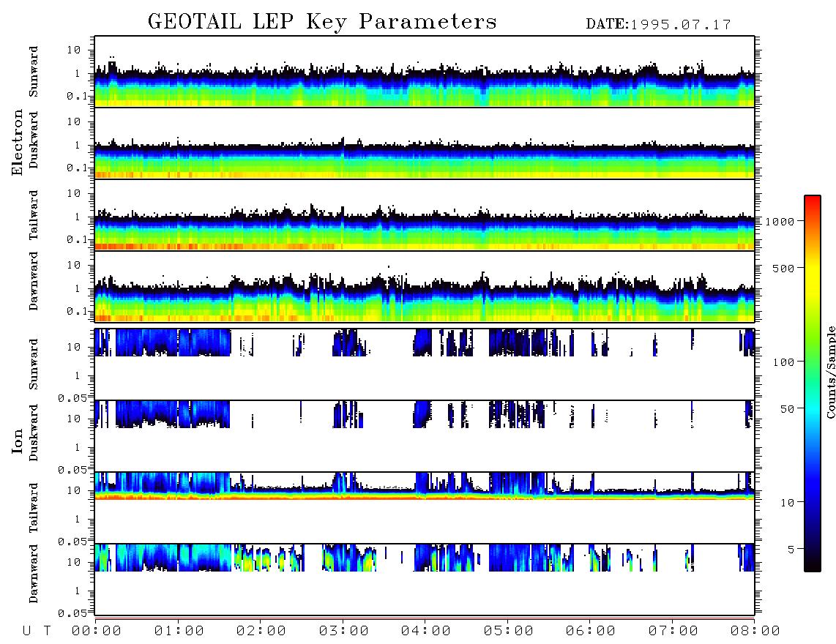Click the Electron Tailward spectrogram panel

(425, 215)
